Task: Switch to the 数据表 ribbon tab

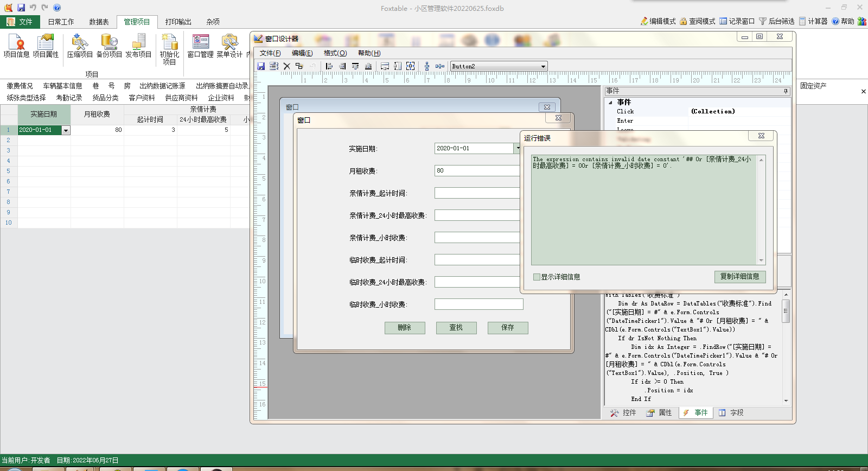Action: pyautogui.click(x=99, y=22)
